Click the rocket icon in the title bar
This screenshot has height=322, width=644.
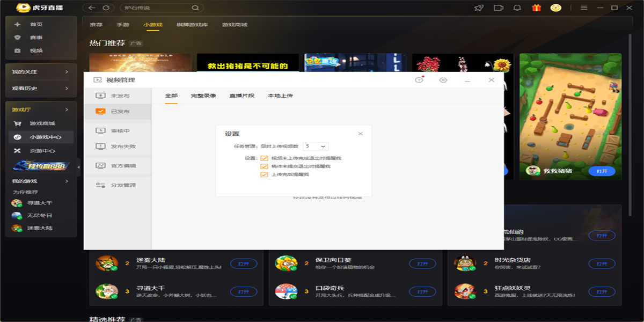click(479, 8)
